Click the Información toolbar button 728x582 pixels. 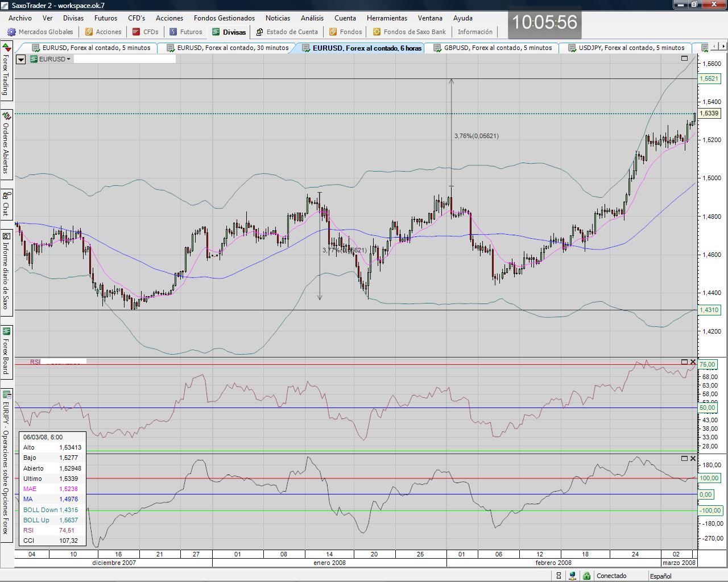tap(475, 32)
